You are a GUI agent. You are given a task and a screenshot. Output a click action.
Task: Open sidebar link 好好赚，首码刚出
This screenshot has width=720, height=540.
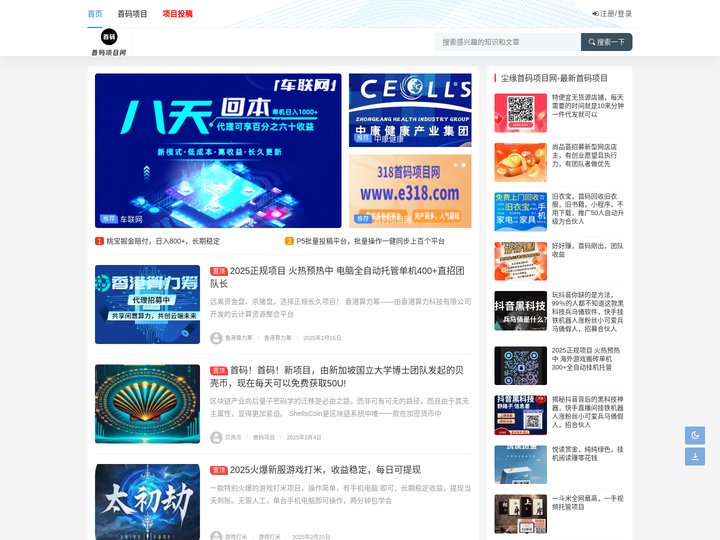click(587, 250)
